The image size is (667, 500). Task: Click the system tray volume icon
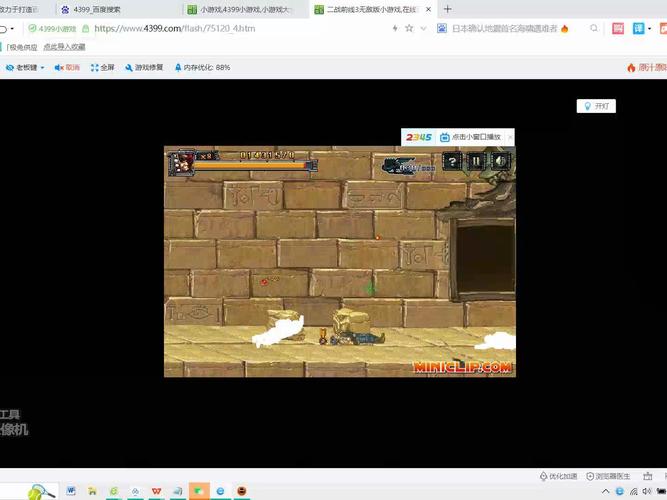pos(647,491)
